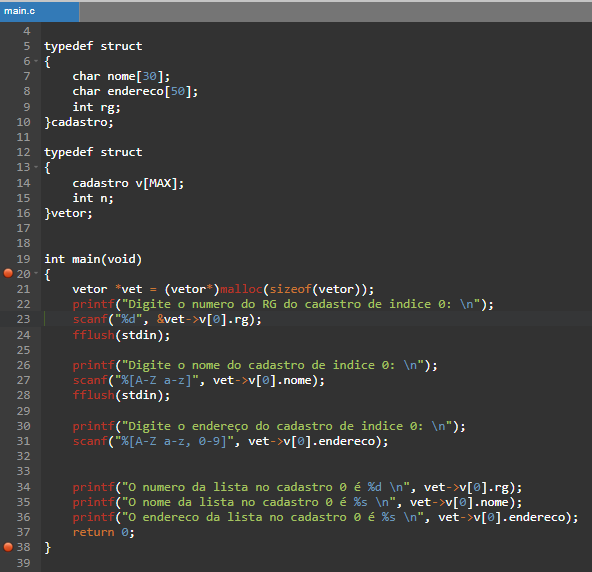The height and width of the screenshot is (572, 592).
Task: Click the scanf reading vet->v[0].endereco
Action: click(230, 441)
